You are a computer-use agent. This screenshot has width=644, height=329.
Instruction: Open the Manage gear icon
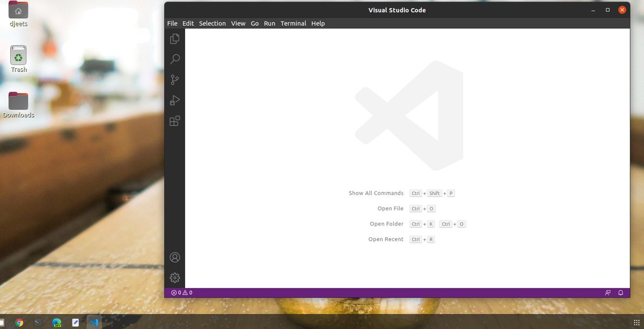click(174, 277)
